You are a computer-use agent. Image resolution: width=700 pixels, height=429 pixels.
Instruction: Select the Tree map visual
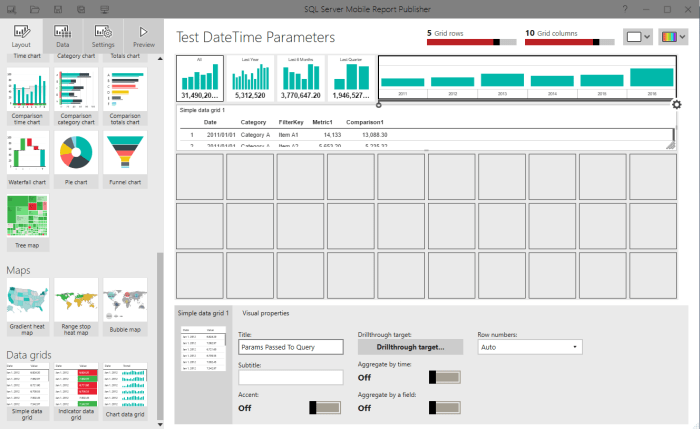27,222
